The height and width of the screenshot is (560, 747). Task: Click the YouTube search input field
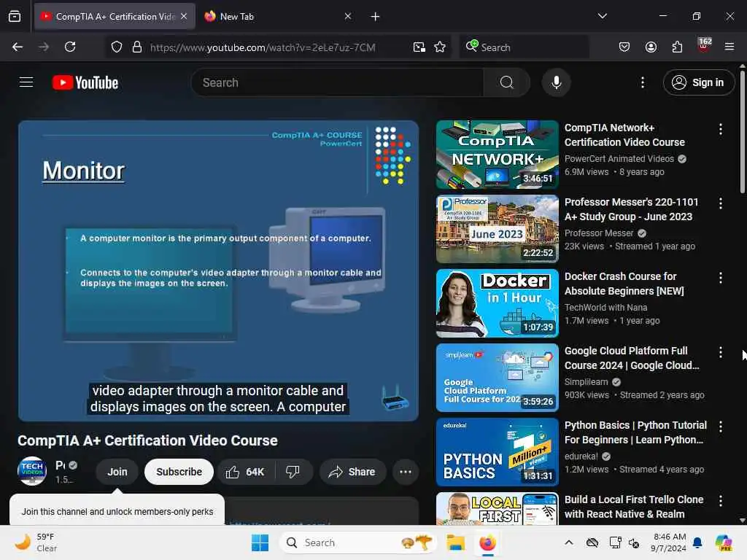tap(337, 82)
